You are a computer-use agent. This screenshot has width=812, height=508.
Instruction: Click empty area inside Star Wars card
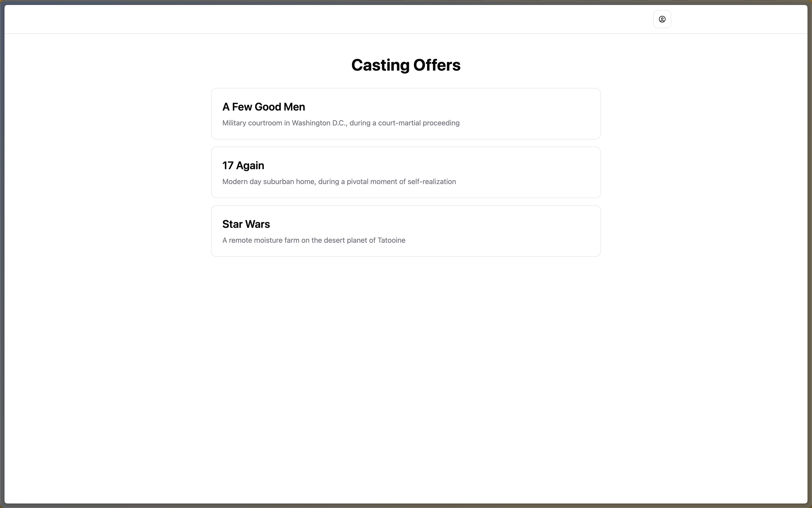[521, 232]
